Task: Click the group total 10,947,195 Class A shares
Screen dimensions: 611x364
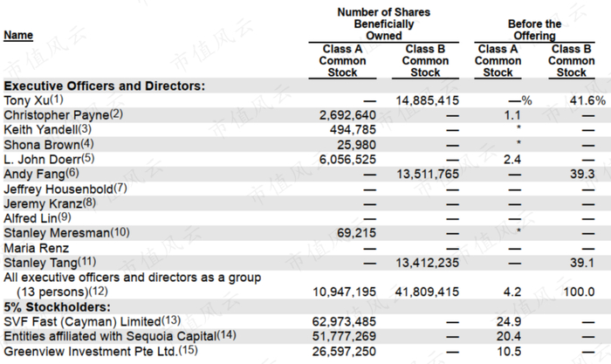Action: pyautogui.click(x=345, y=292)
